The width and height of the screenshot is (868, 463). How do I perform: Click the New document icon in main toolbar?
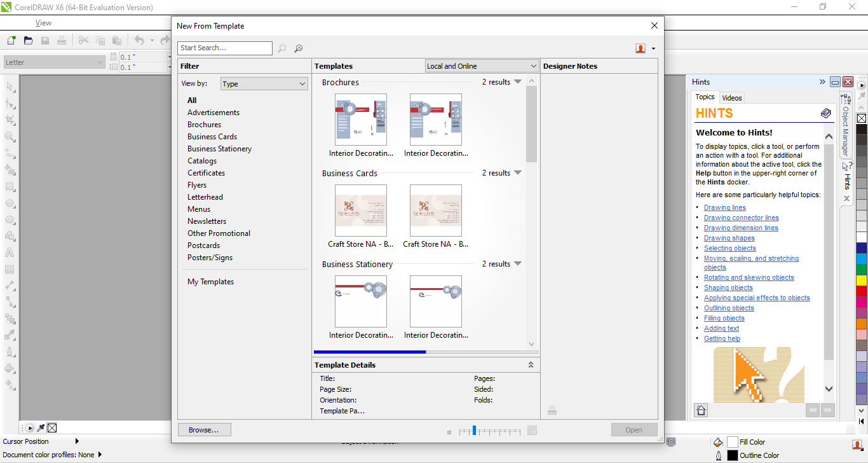pos(11,40)
